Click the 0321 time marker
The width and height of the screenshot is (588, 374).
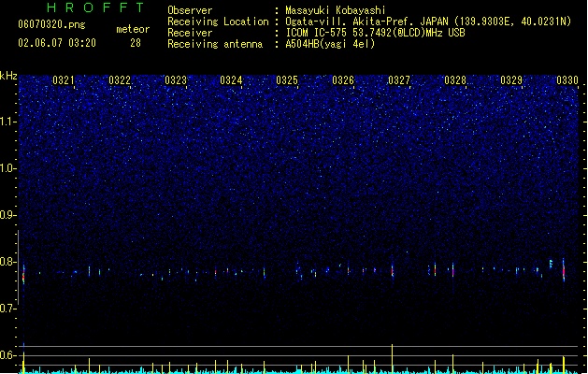(63, 80)
